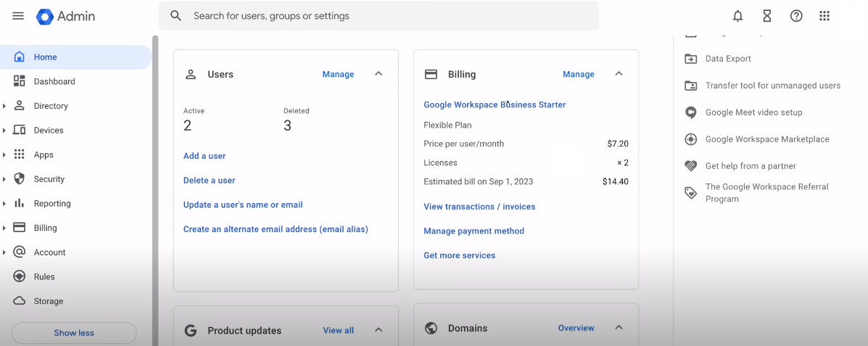Click the Users card person icon
868x346 pixels.
pyautogui.click(x=191, y=74)
